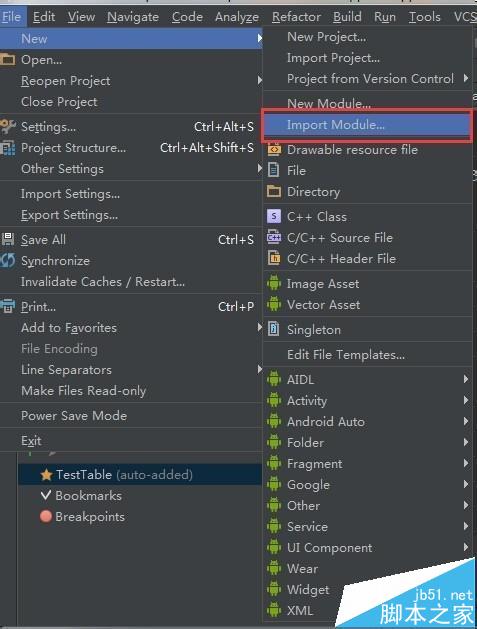This screenshot has height=629, width=477.
Task: Expand the Reopen Project submenu arrow
Action: click(260, 80)
